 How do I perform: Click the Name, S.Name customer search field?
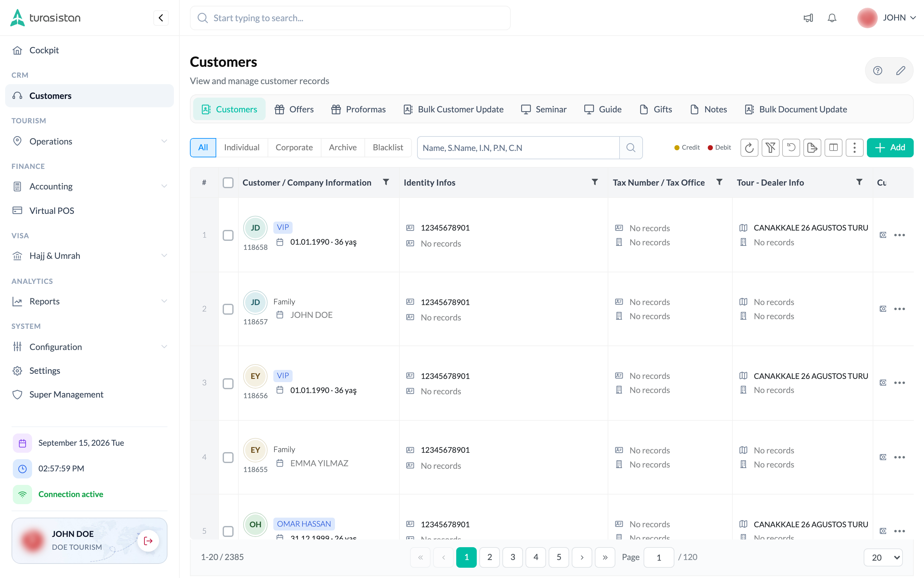click(x=518, y=148)
